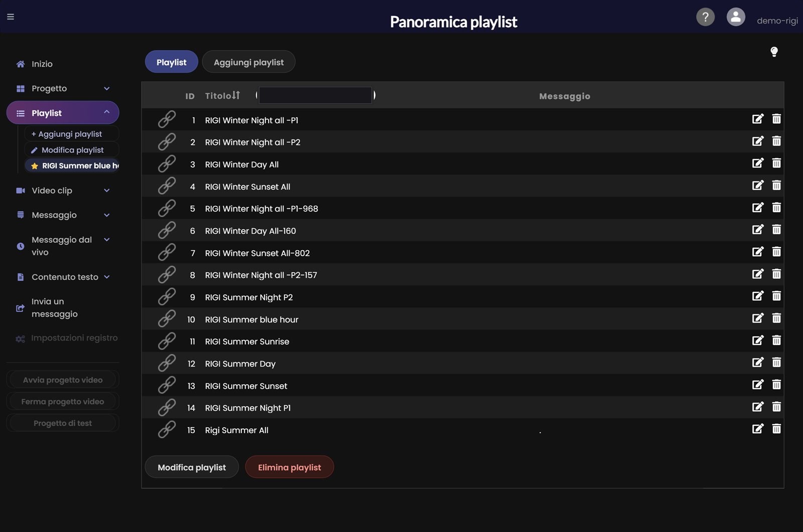Click the lightbulb tips icon
The height and width of the screenshot is (532, 803).
(774, 52)
